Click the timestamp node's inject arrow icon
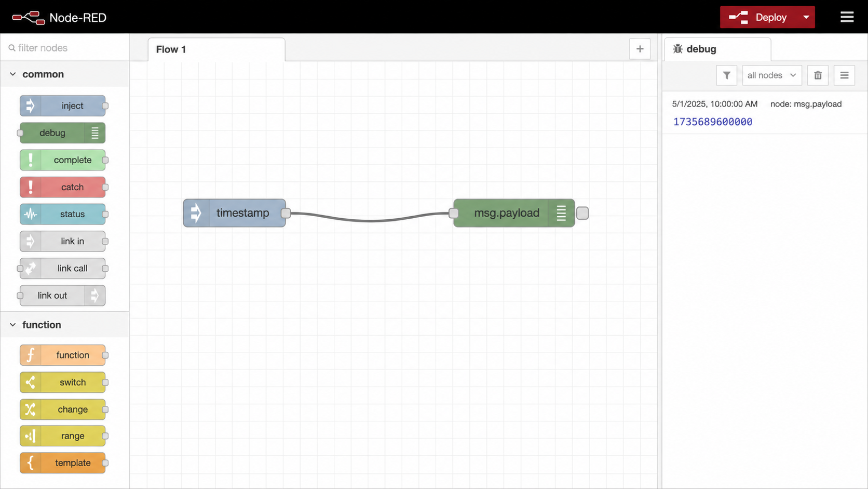Image resolution: width=868 pixels, height=489 pixels. point(196,213)
